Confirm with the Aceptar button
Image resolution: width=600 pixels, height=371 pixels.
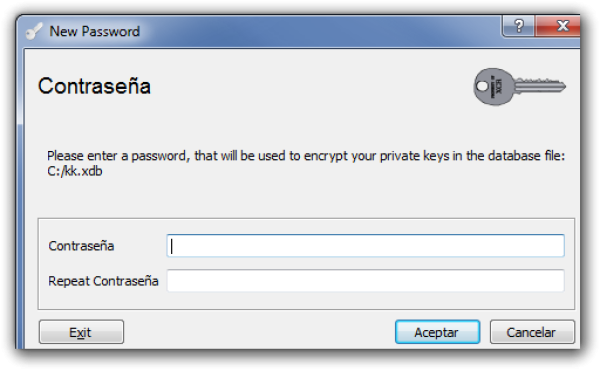[x=437, y=332]
